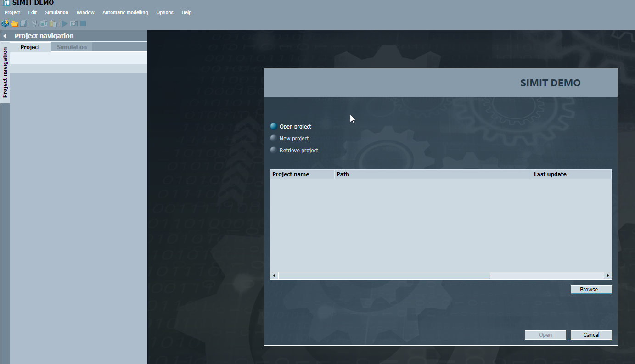635x364 pixels.
Task: Click the Open button in dialog
Action: coord(545,335)
